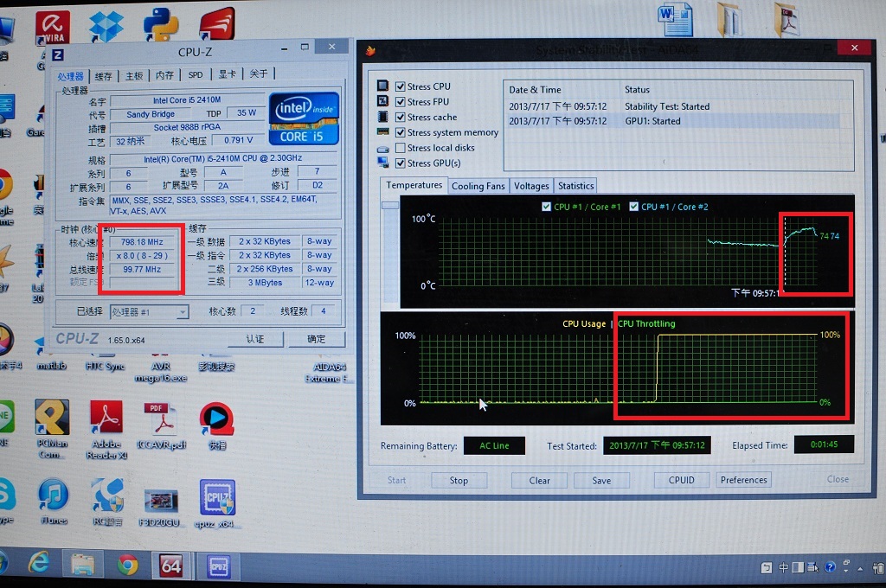Click the 中 input language indicator in the tray
Screen dimensions: 886x588
(783, 567)
